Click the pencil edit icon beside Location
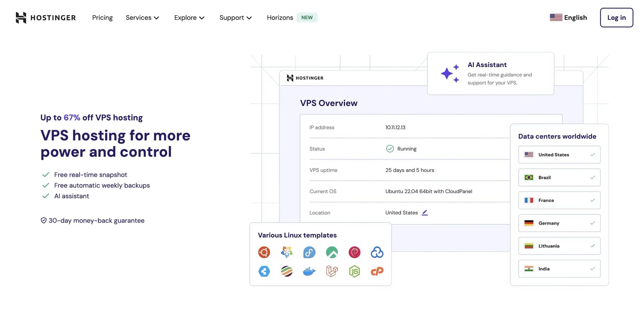 click(x=425, y=213)
